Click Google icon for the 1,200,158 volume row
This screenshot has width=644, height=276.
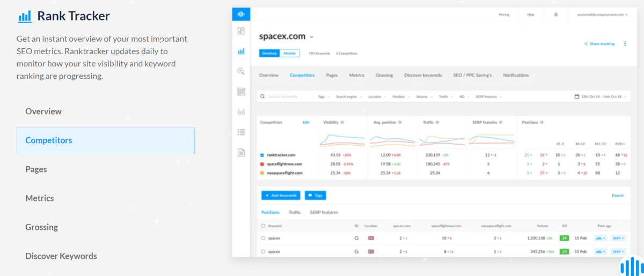pos(356,238)
